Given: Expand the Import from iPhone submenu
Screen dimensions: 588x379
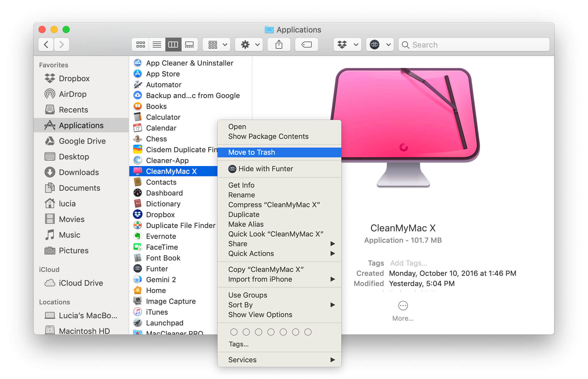Looking at the screenshot, I should pos(333,279).
